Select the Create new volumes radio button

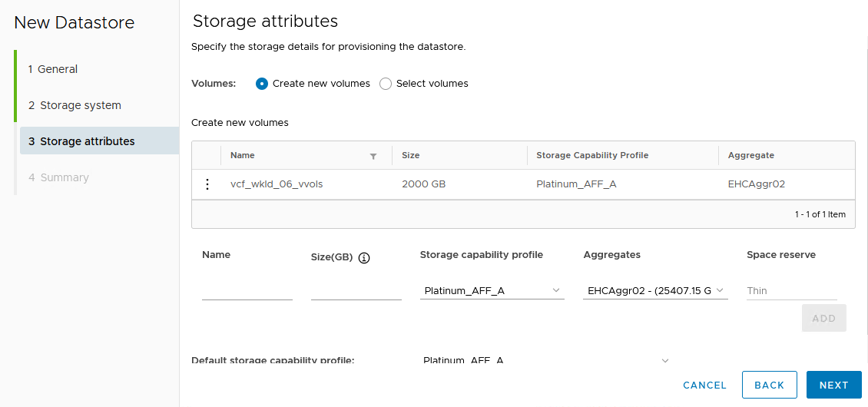[262, 84]
